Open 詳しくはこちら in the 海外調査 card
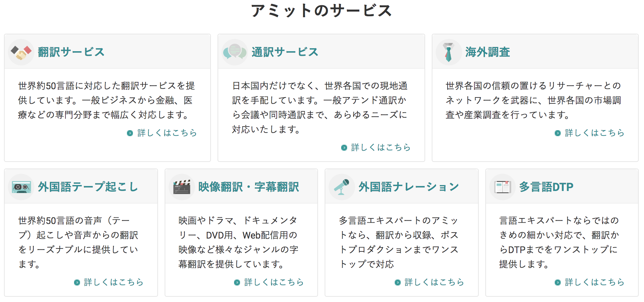Screen dimensions: 644x302 (594, 133)
